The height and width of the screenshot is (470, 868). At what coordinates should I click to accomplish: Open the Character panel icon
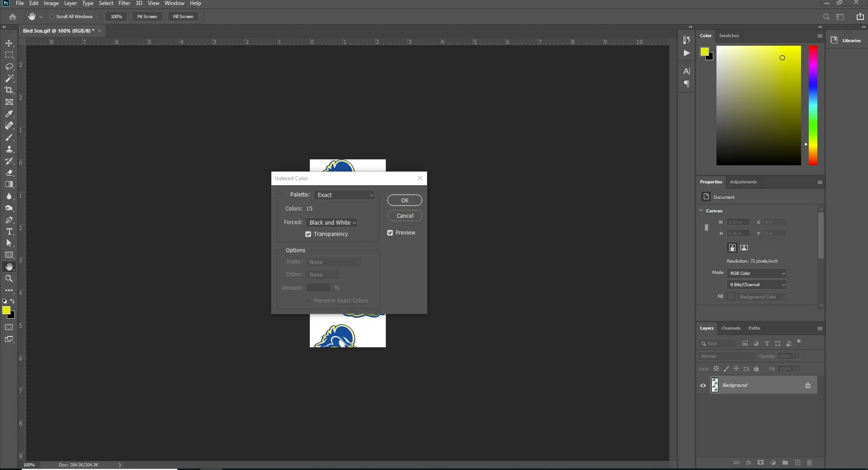[687, 71]
